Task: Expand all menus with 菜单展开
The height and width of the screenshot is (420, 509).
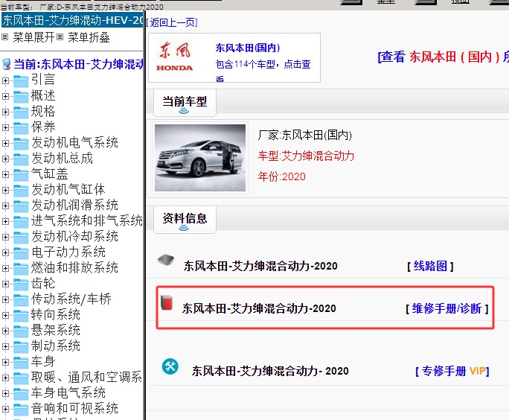Action: 33,37
